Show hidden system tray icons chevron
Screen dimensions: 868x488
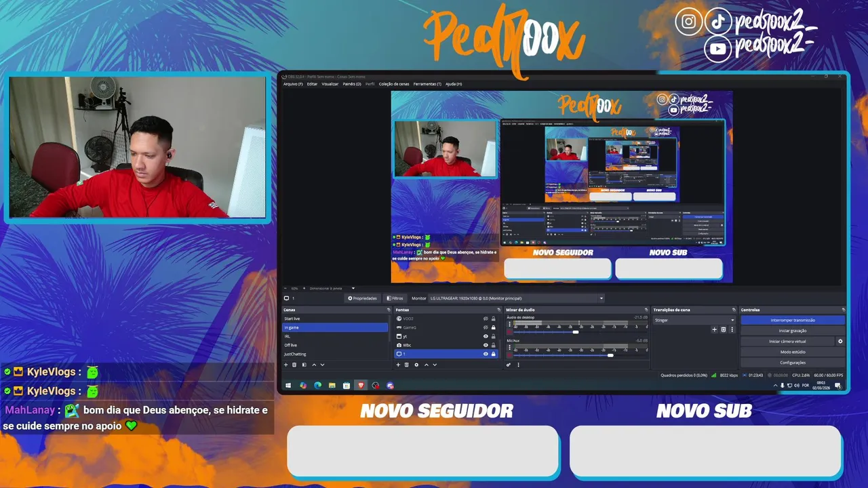775,385
